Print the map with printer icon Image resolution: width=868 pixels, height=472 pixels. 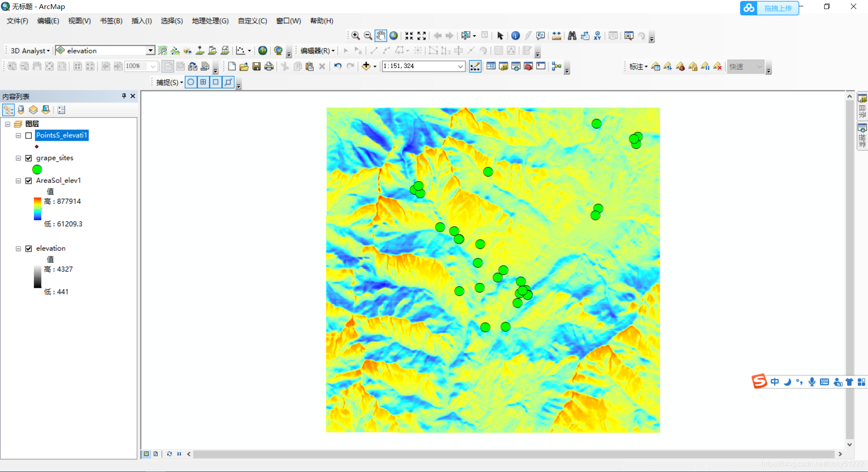pos(269,66)
